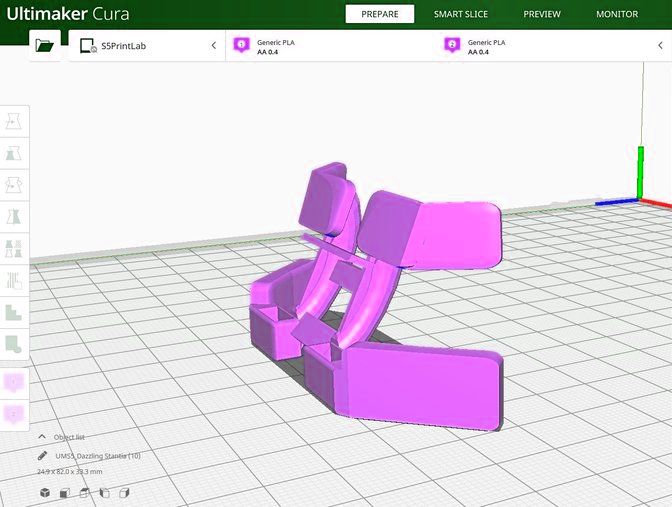672x507 pixels.
Task: Click extruder 2 magenta badge icon
Action: pyautogui.click(x=452, y=45)
